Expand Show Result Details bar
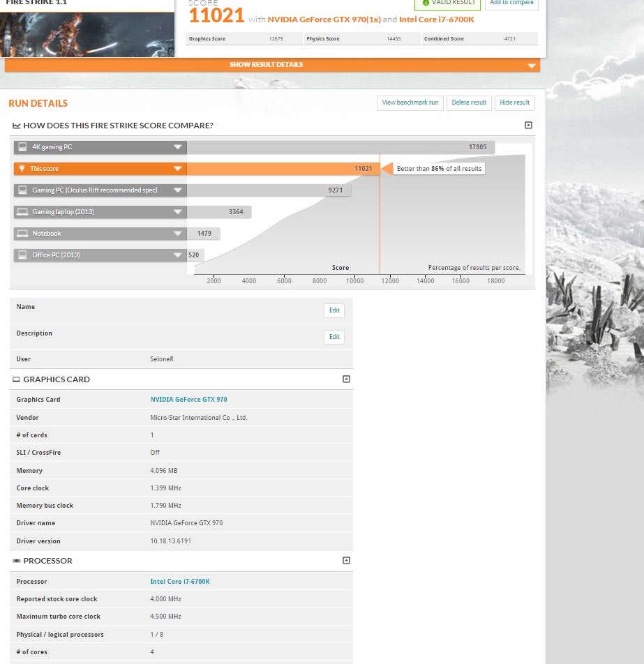Viewport: 644px width, 664px height. [272, 65]
